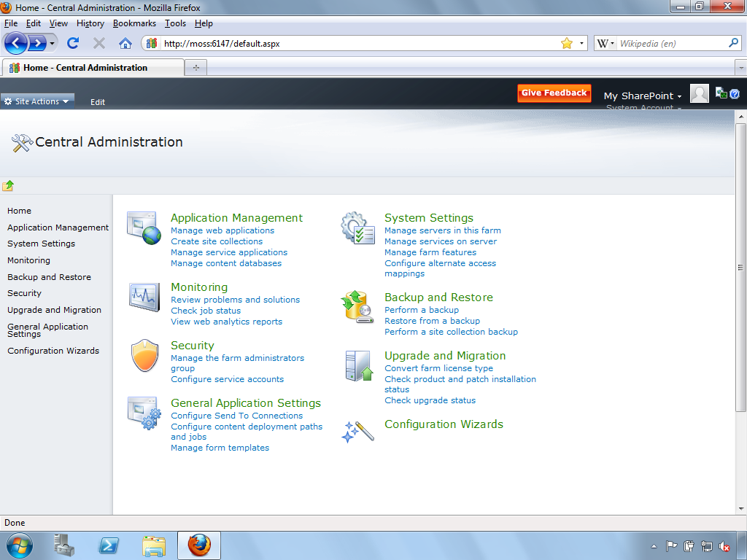This screenshot has width=747, height=560.
Task: Select Monitoring in the left navigation
Action: coord(28,260)
